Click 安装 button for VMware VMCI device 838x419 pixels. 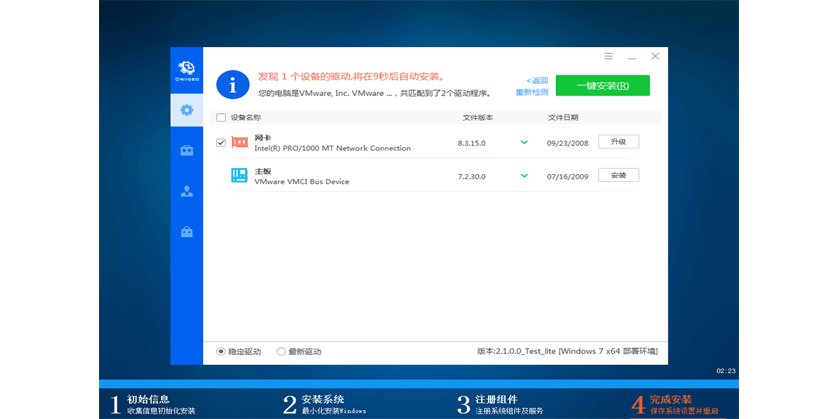tap(618, 176)
